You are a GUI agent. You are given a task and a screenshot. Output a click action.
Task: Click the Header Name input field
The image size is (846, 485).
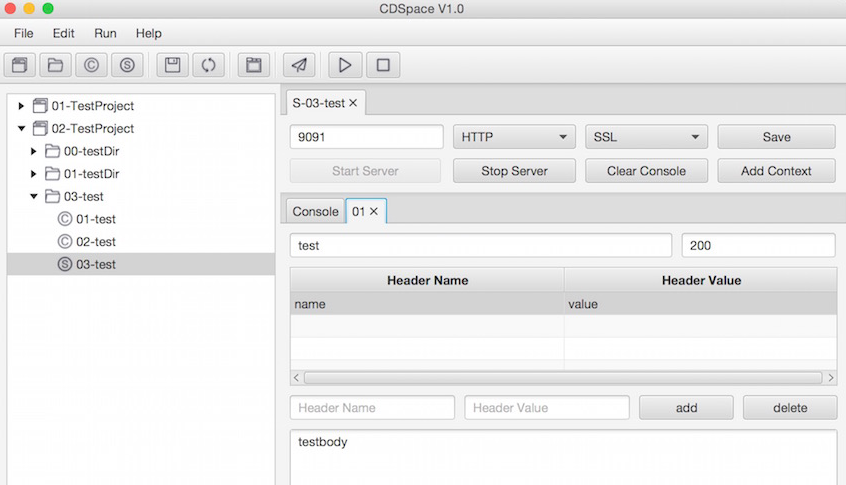(372, 408)
